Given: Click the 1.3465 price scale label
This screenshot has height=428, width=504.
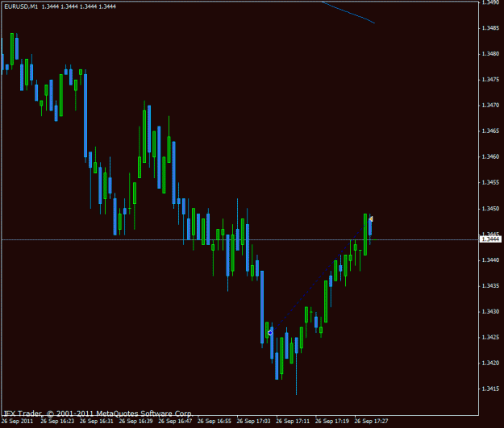Looking at the screenshot, I should (490, 131).
